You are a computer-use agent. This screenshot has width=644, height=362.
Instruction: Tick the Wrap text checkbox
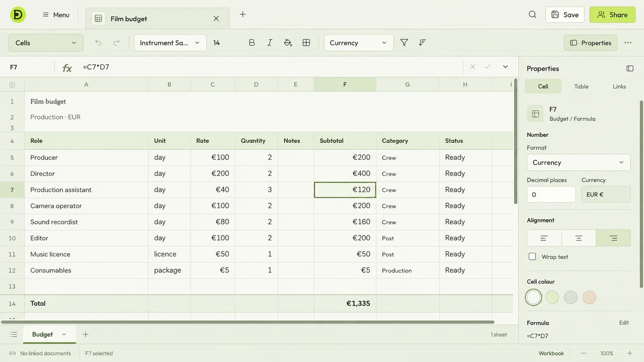click(532, 256)
